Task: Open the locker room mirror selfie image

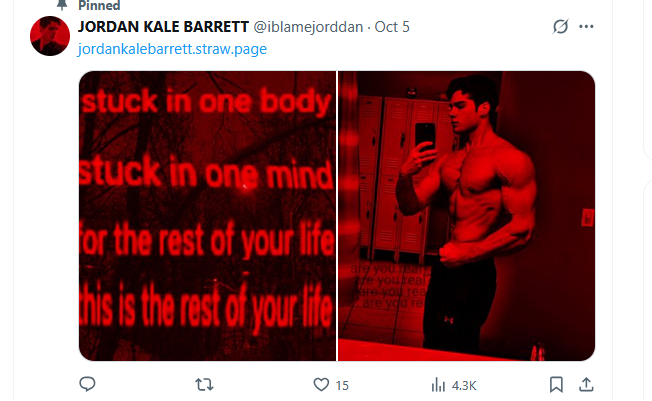Action: coord(467,216)
